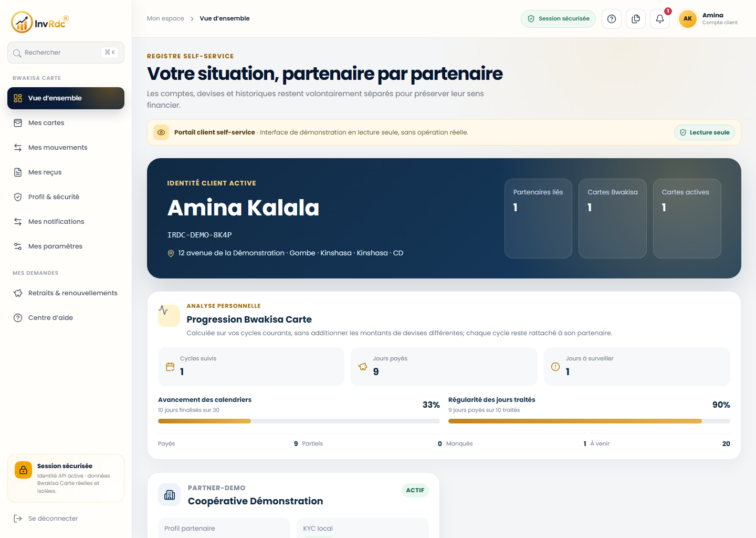This screenshot has width=756, height=538.
Task: Click the location pin icon by address
Action: coord(171,253)
